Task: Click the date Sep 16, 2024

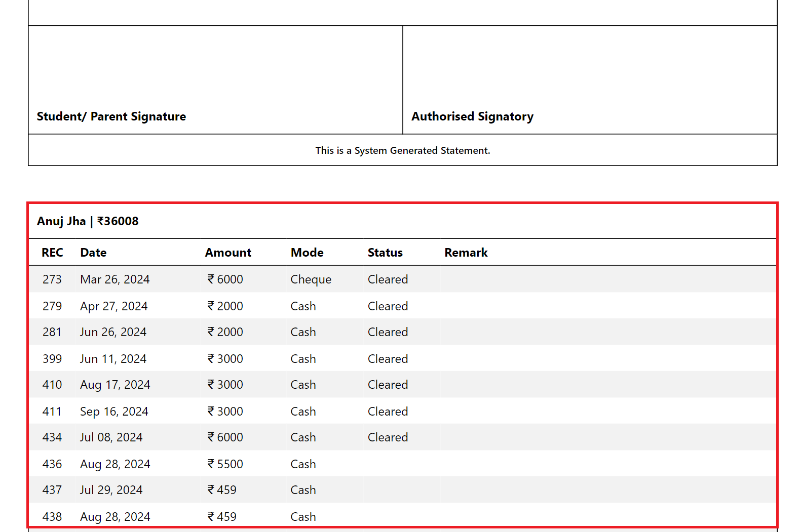Action: [115, 412]
